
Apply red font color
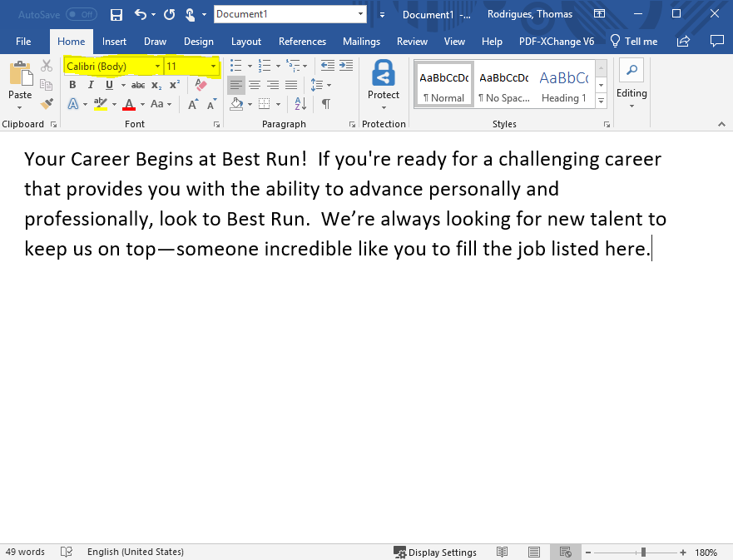point(129,104)
